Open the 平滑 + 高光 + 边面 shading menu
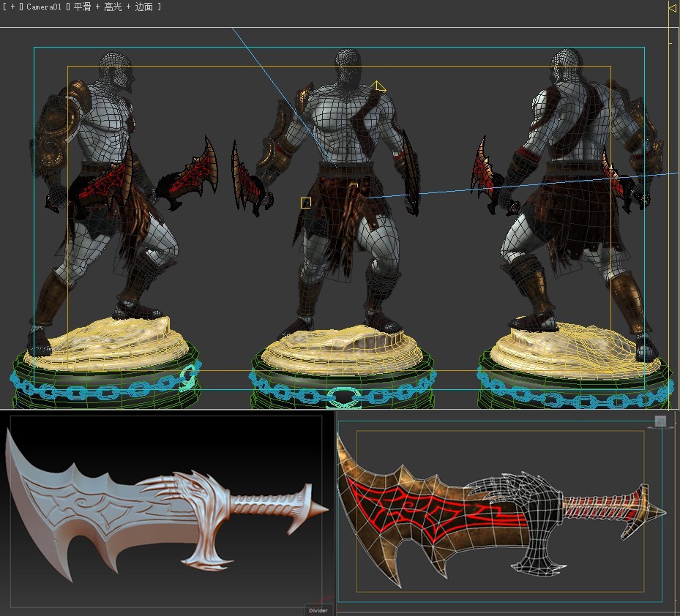This screenshot has height=616, width=680. [x=113, y=7]
